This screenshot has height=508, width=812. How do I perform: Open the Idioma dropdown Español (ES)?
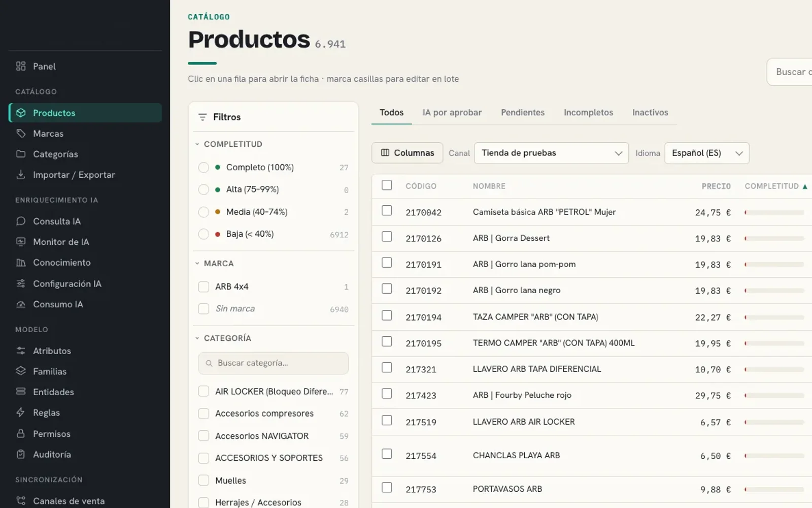706,153
